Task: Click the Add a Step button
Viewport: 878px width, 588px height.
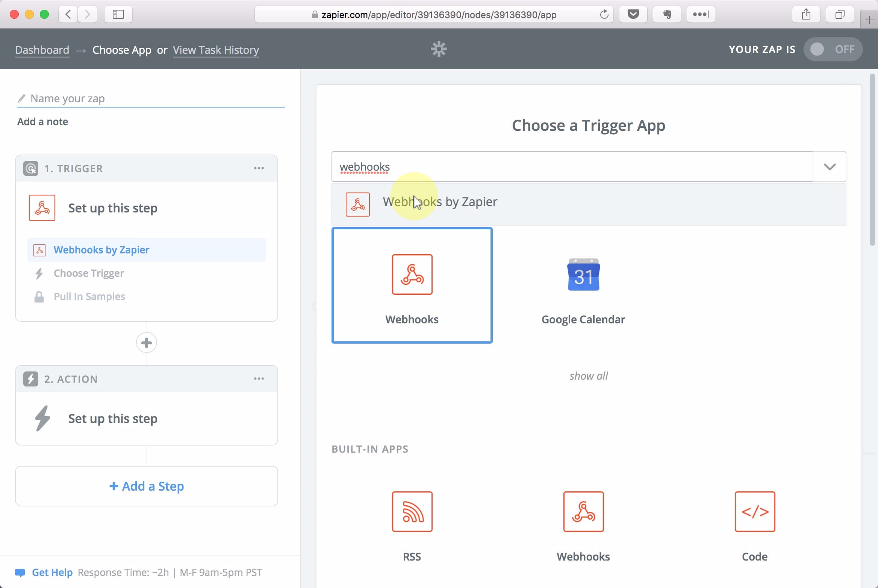Action: [x=147, y=486]
